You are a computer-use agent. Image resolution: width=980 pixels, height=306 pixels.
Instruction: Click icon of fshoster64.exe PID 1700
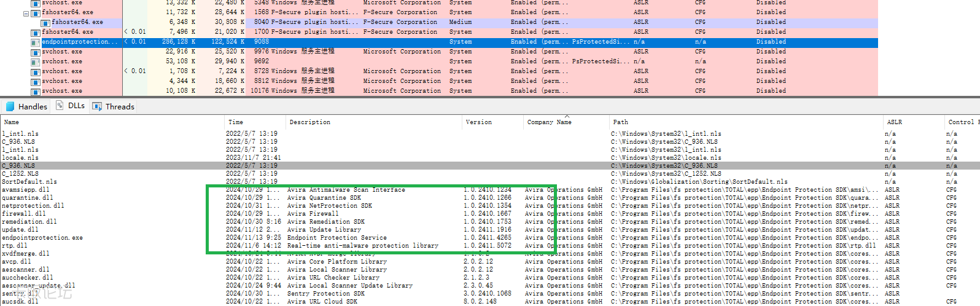click(36, 32)
